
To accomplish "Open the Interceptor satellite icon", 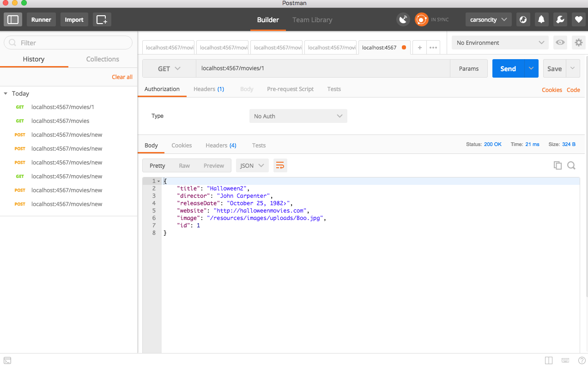I will point(403,19).
